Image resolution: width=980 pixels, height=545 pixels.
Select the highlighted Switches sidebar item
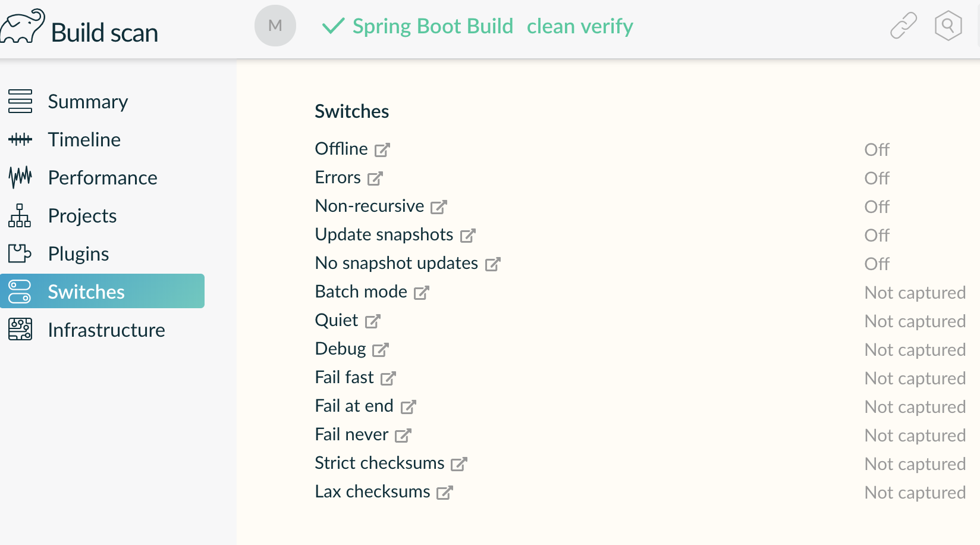[x=102, y=291]
